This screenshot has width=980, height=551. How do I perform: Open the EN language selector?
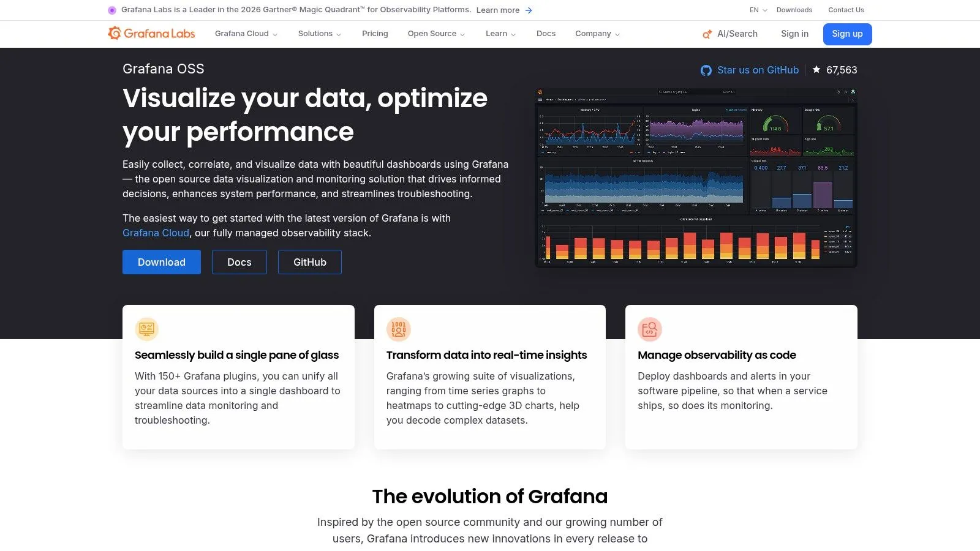pos(758,10)
